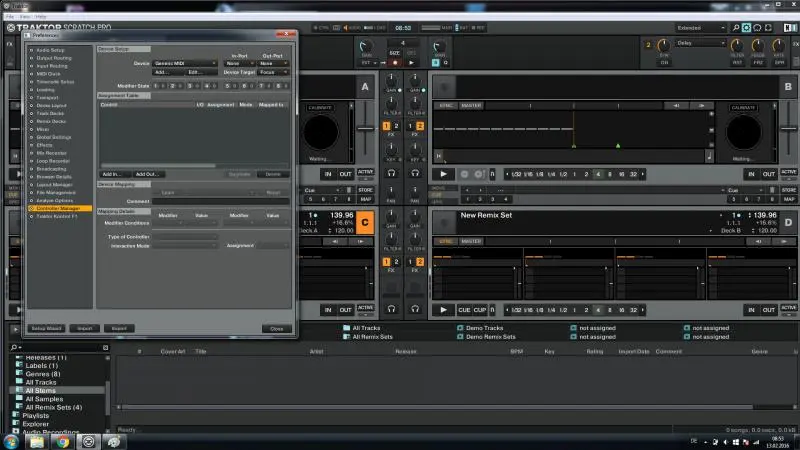
Task: Click the Add In... button
Action: pos(112,174)
